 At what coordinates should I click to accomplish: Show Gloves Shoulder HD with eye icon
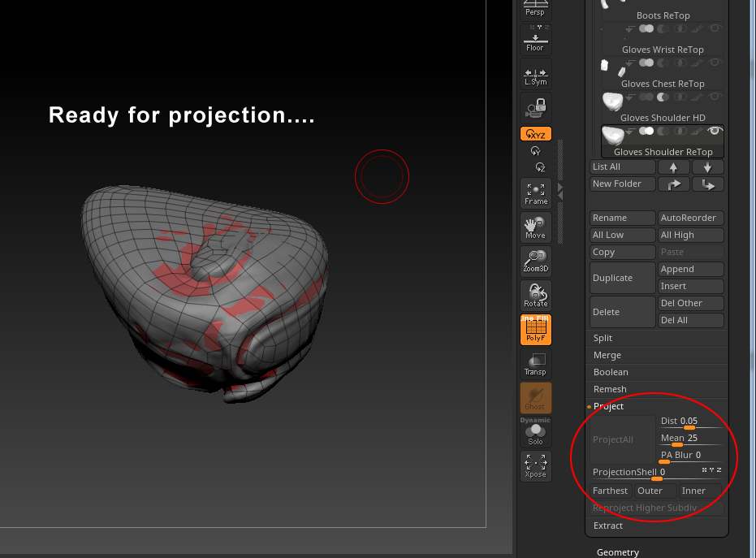pos(715,97)
